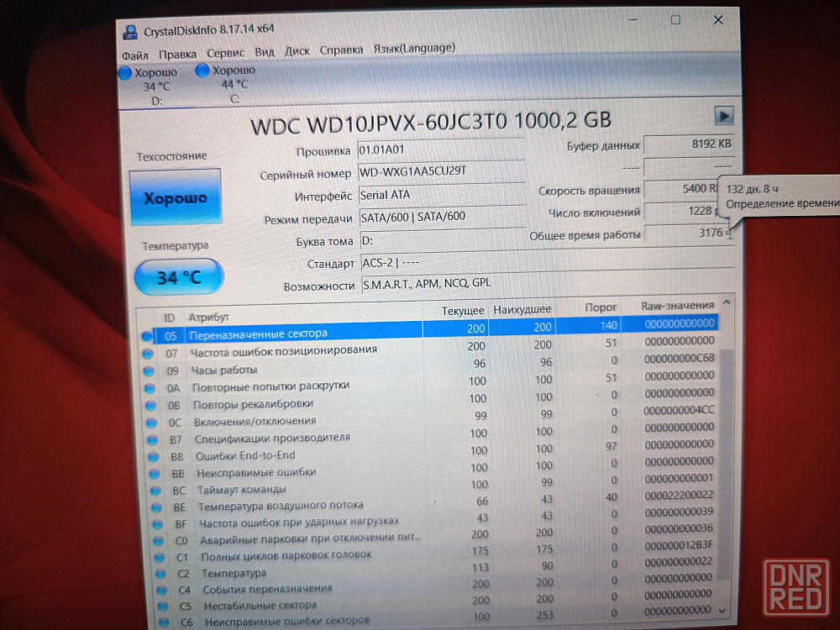Open the Сервис menu

(x=225, y=53)
